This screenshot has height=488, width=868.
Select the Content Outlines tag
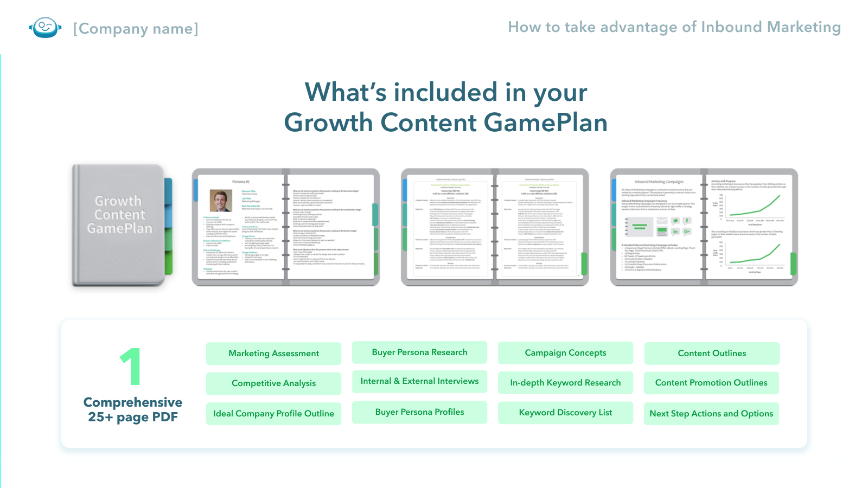pos(712,354)
